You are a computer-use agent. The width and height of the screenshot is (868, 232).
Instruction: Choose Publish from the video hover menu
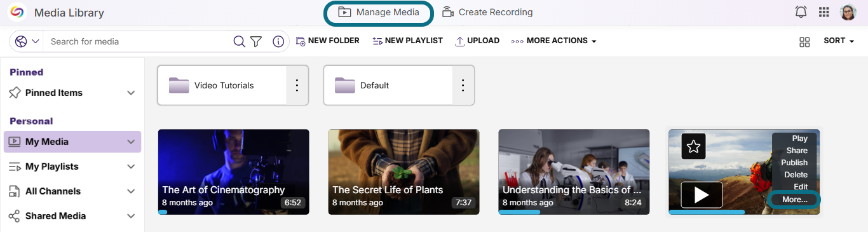coord(794,163)
